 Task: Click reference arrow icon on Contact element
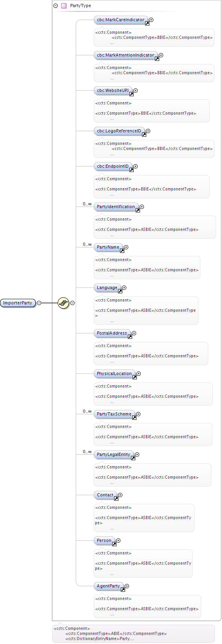click(116, 499)
